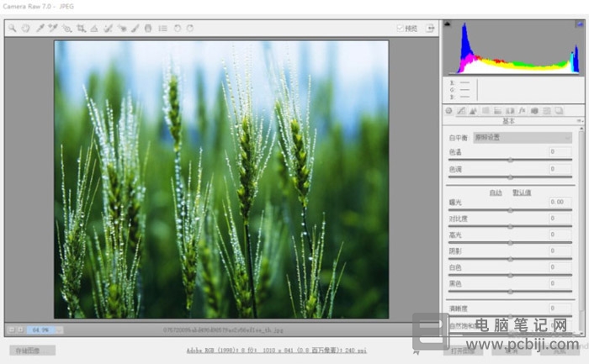Select the Hand tool

tap(25, 28)
